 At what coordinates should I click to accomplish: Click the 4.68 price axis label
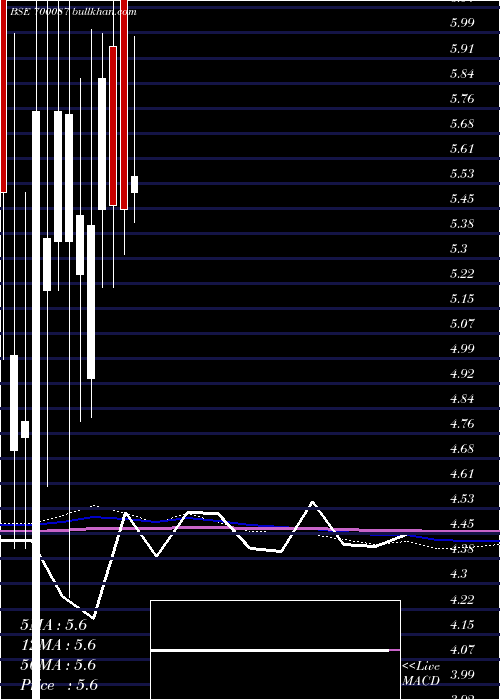(x=462, y=448)
